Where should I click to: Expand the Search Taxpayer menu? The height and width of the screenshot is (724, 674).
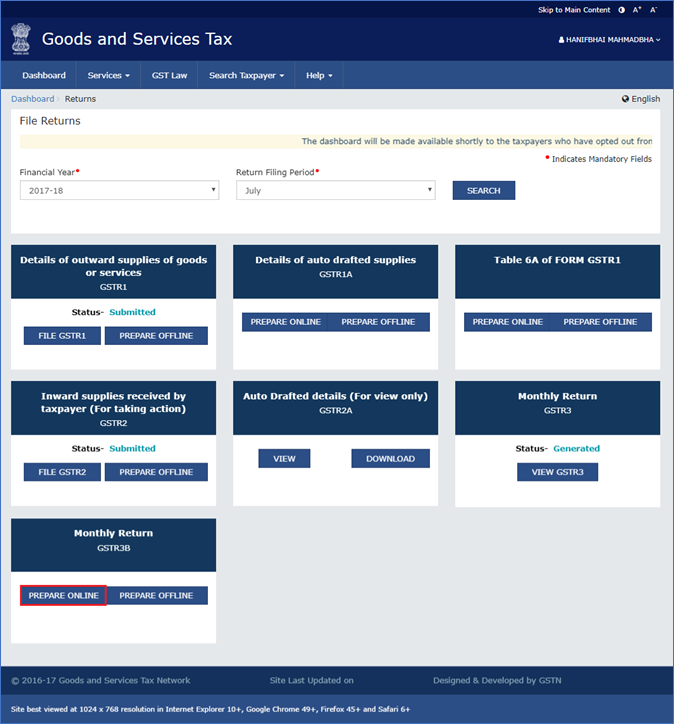[247, 75]
